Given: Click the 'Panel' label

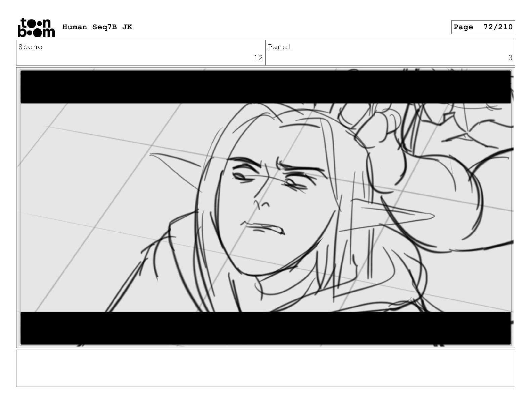Looking at the screenshot, I should click(280, 47).
